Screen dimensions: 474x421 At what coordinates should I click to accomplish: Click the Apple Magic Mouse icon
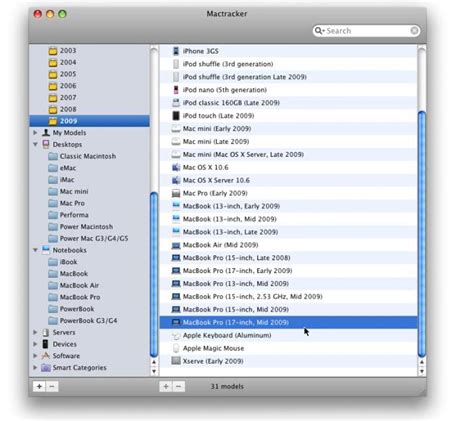(176, 348)
